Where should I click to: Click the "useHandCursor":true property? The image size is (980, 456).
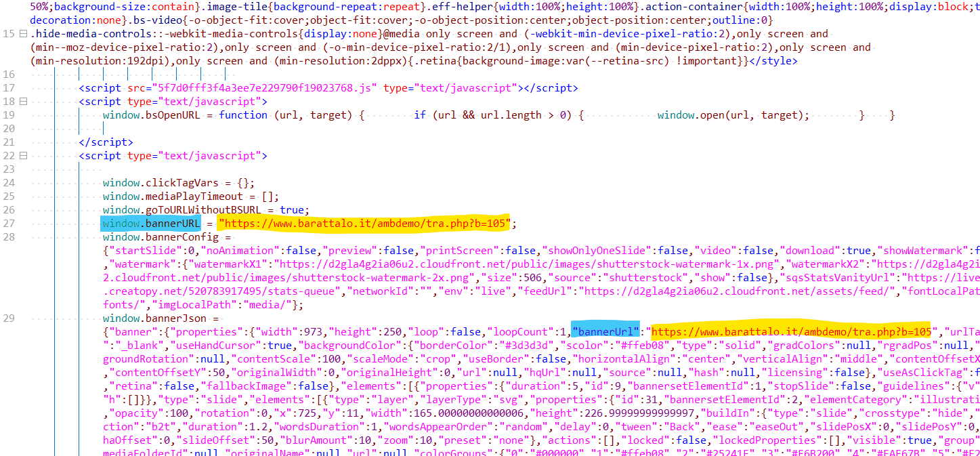[224, 346]
